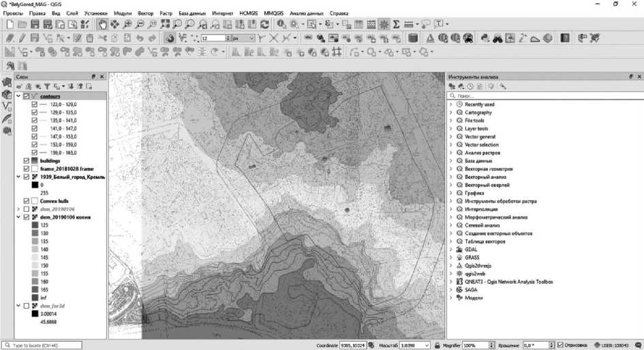Viewport: 644px width, 350px height.
Task: Select the Zoom Out tool
Action: click(140, 25)
